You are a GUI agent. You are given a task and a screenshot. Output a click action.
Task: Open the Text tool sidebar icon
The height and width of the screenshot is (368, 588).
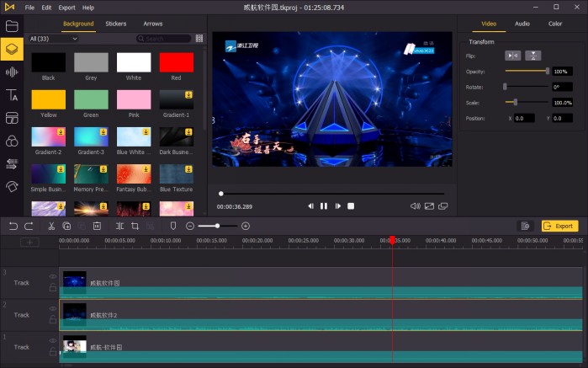pyautogui.click(x=12, y=95)
